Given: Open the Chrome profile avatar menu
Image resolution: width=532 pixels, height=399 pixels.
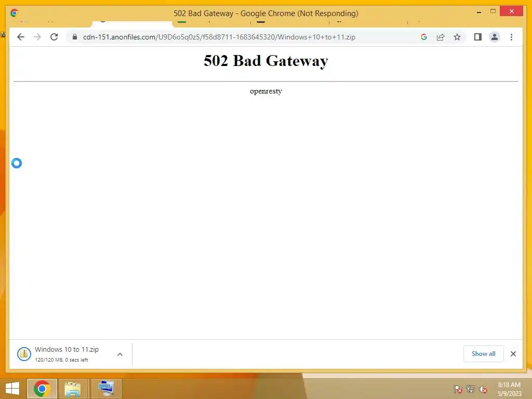Looking at the screenshot, I should click(x=495, y=37).
